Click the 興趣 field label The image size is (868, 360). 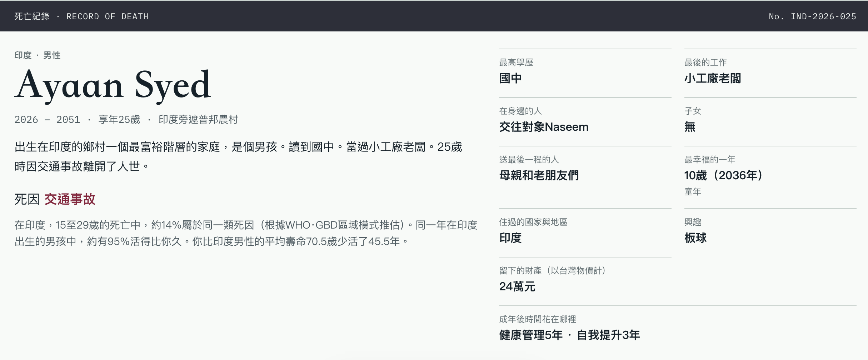click(693, 222)
